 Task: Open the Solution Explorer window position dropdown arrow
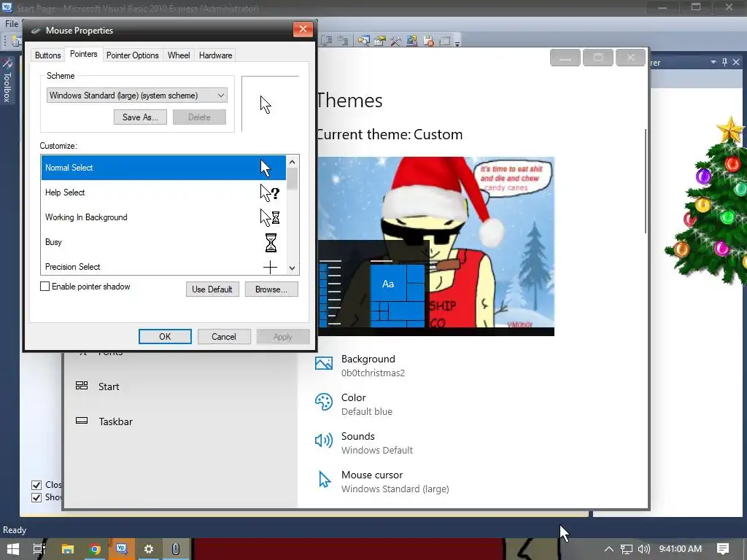coord(713,63)
